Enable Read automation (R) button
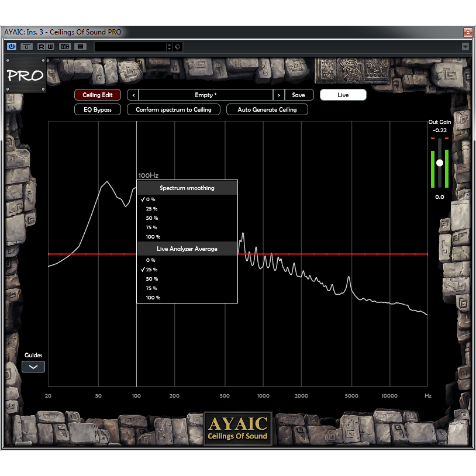Screen dimensions: 476x476 [x=42, y=47]
